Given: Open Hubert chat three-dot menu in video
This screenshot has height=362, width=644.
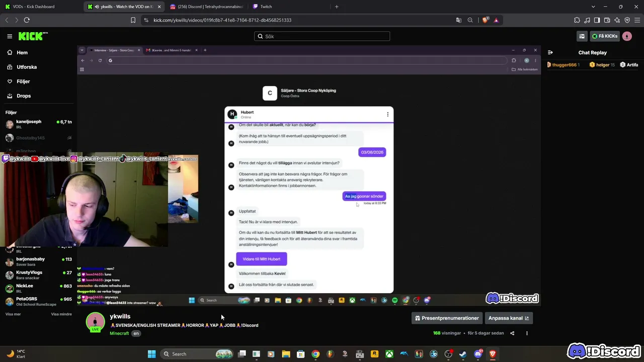Looking at the screenshot, I should click(x=387, y=114).
